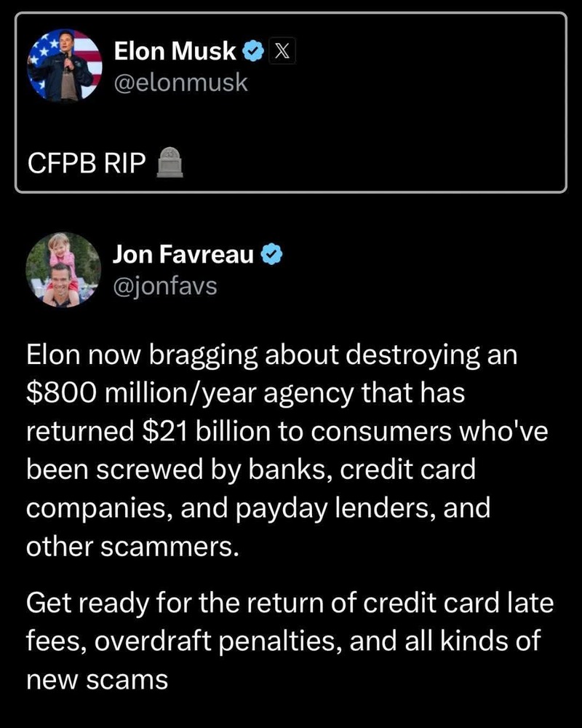The height and width of the screenshot is (728, 582).
Task: Open Jon Favreau's profile picture
Action: 63,270
